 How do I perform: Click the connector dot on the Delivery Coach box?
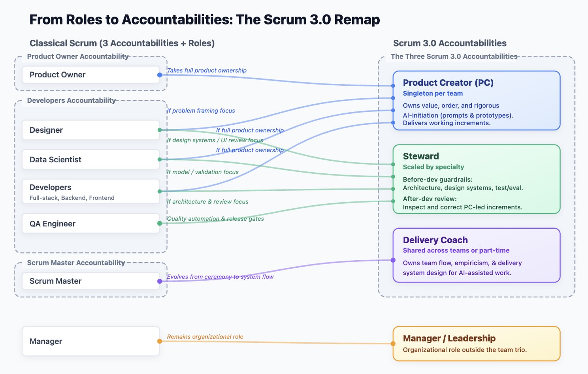[392, 260]
